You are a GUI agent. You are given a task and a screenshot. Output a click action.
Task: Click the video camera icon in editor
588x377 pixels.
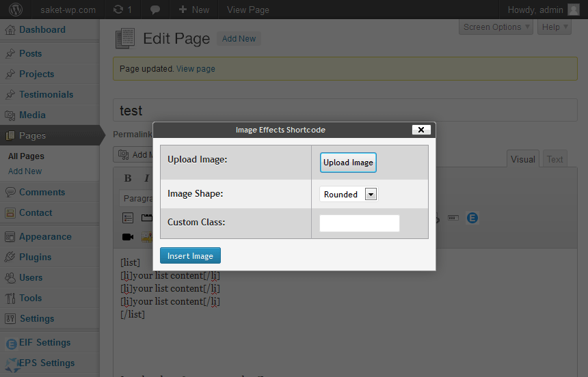(x=128, y=237)
